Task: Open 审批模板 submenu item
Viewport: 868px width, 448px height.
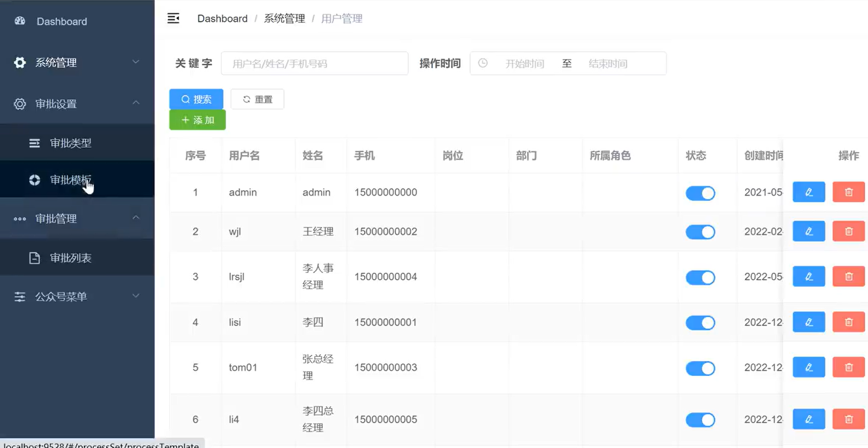Action: coord(77,180)
